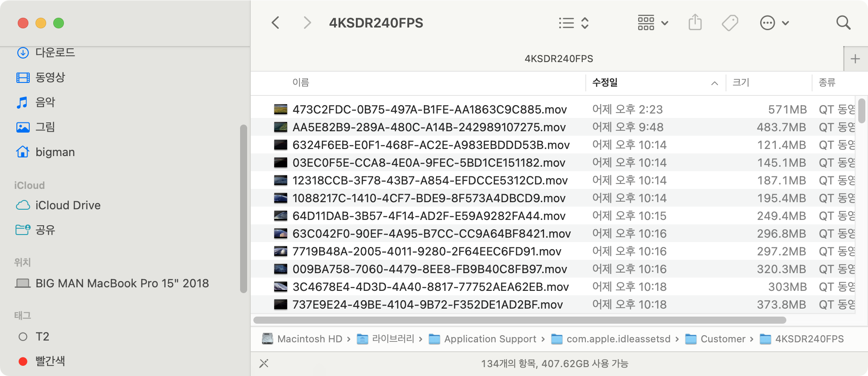Click the MacBook Pro laptop icon

tap(23, 283)
